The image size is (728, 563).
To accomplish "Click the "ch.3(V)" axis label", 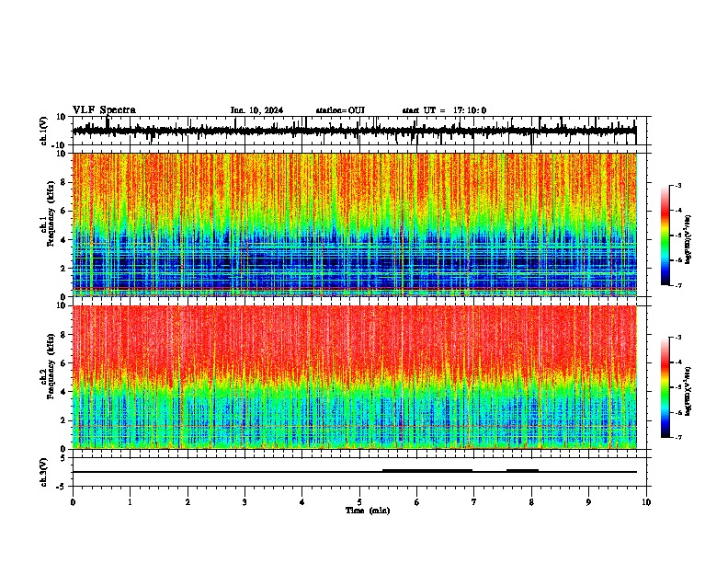I will tap(44, 472).
